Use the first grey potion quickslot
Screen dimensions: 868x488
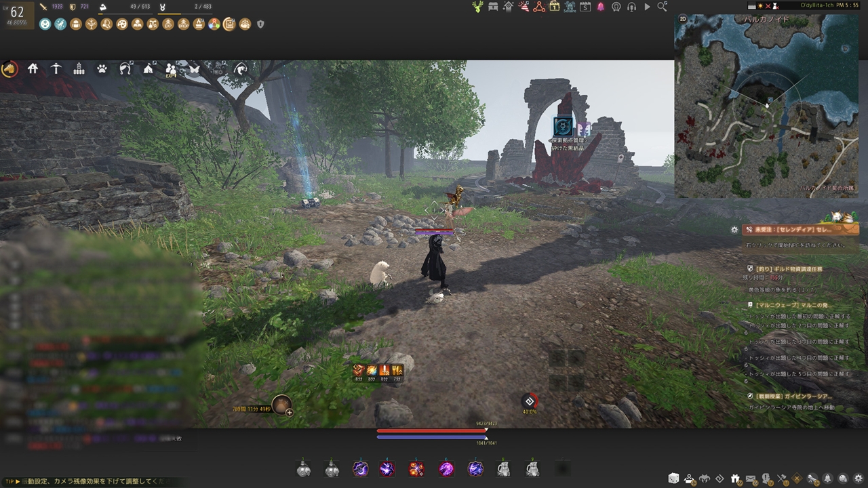coord(303,468)
